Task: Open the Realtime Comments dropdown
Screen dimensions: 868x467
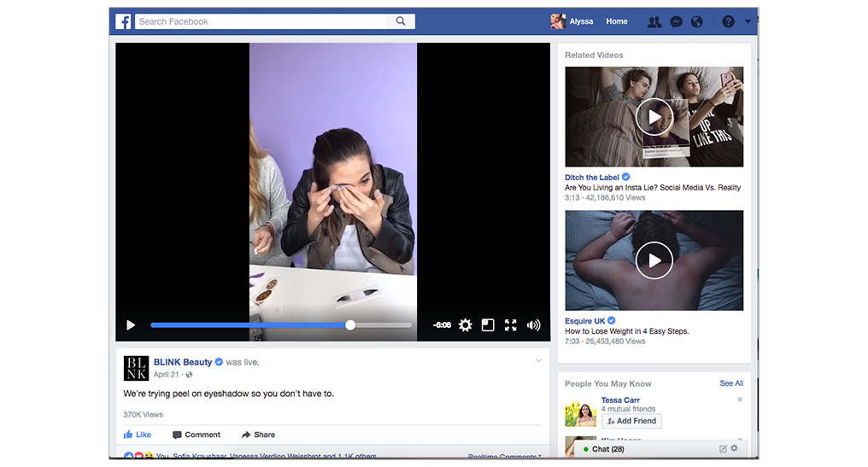Action: coord(505,456)
